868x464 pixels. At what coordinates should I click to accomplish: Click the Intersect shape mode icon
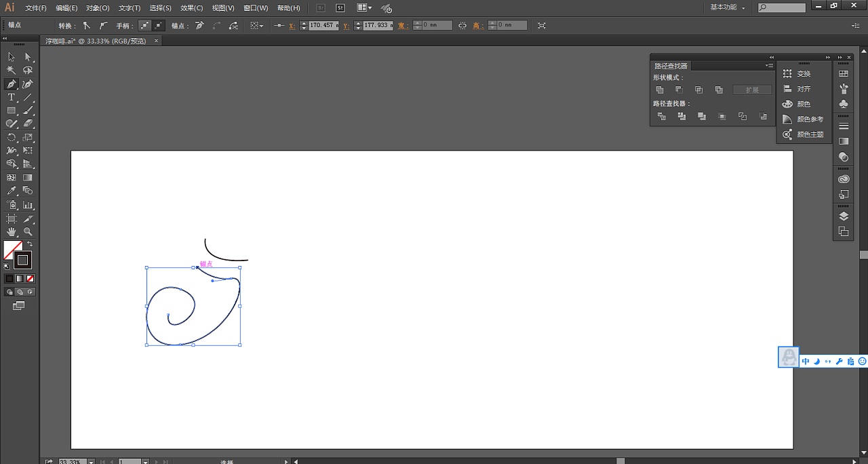(698, 90)
